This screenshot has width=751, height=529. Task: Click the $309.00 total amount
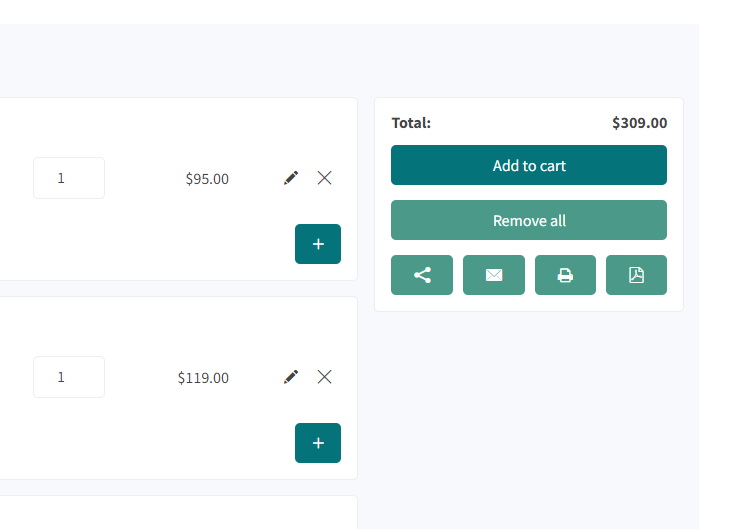coord(639,123)
